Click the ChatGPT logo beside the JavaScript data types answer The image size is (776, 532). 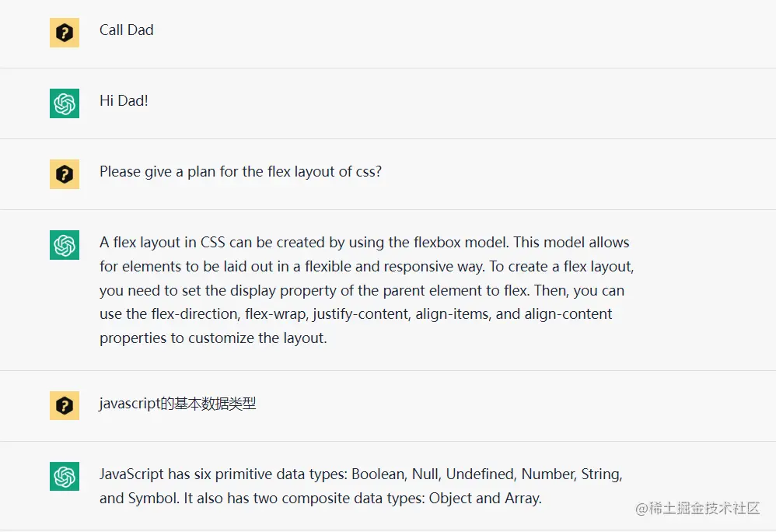pyautogui.click(x=65, y=476)
